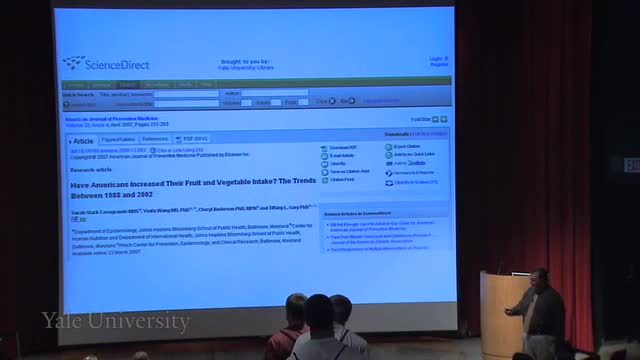Click the ScienceDirect logo
Viewport: 640px width, 360px height.
point(106,64)
